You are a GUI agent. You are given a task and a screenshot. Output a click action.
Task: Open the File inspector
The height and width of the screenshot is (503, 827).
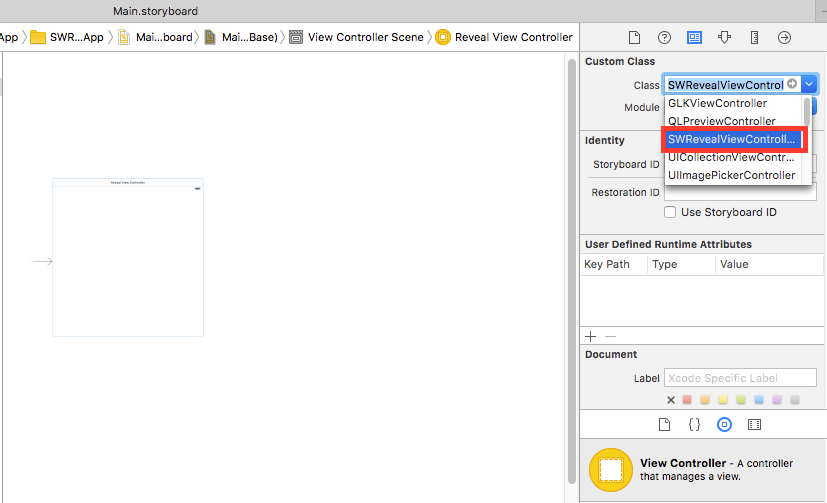pyautogui.click(x=634, y=37)
